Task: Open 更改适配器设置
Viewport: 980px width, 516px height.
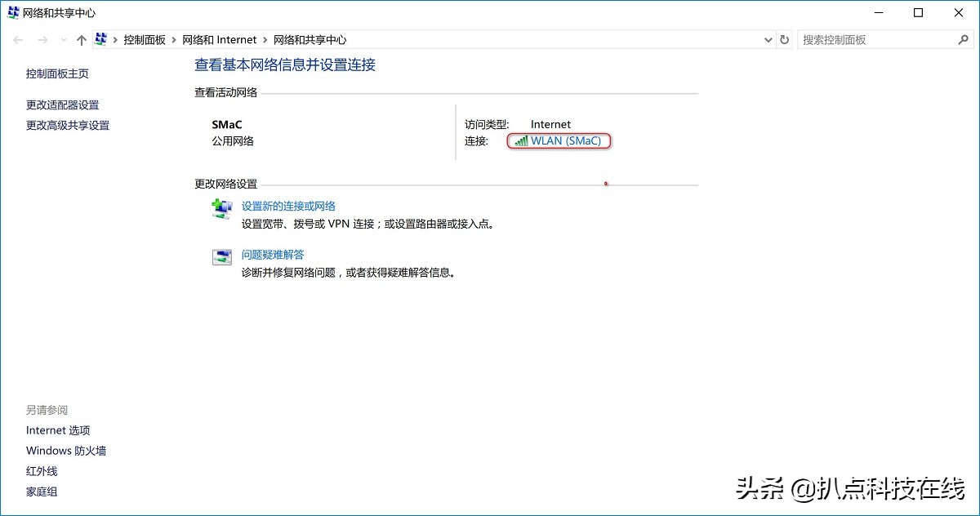Action: (x=62, y=105)
